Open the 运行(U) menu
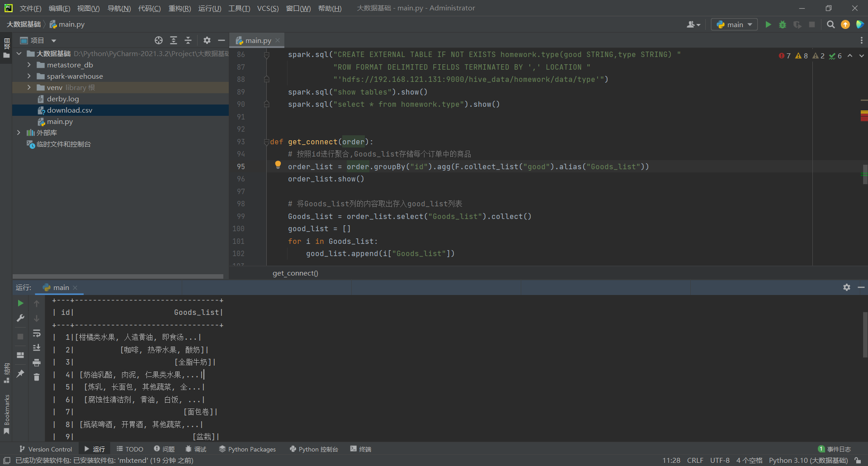The width and height of the screenshot is (868, 466). 210,8
